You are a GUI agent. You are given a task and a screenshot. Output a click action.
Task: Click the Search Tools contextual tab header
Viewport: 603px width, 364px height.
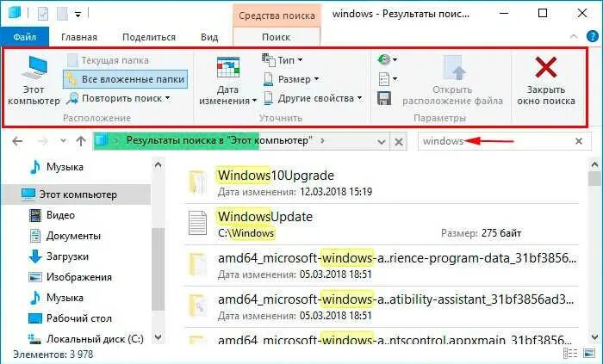(277, 15)
